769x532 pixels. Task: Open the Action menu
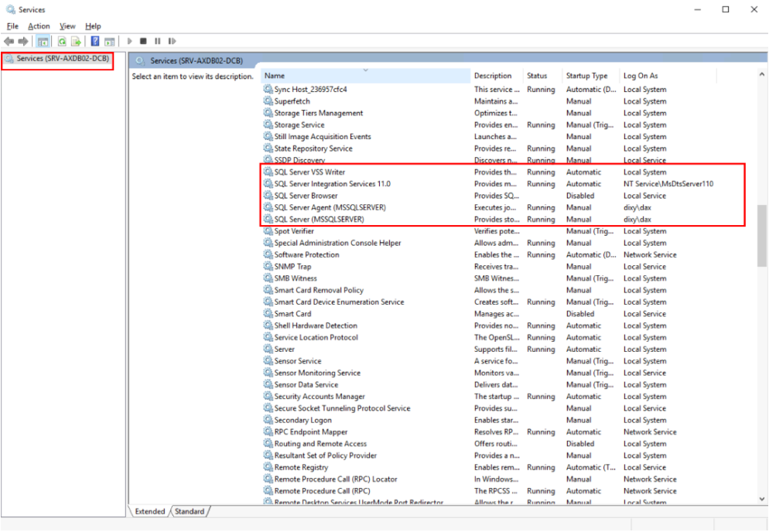click(x=39, y=26)
